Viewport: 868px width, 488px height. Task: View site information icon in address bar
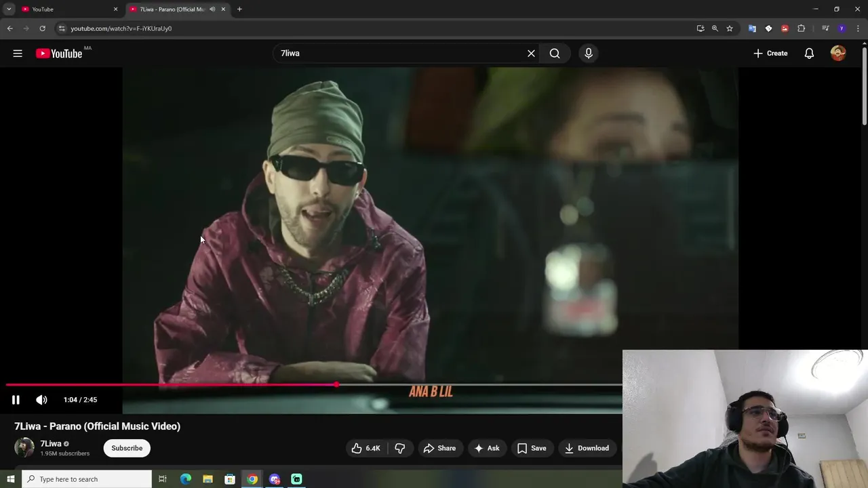(x=62, y=28)
